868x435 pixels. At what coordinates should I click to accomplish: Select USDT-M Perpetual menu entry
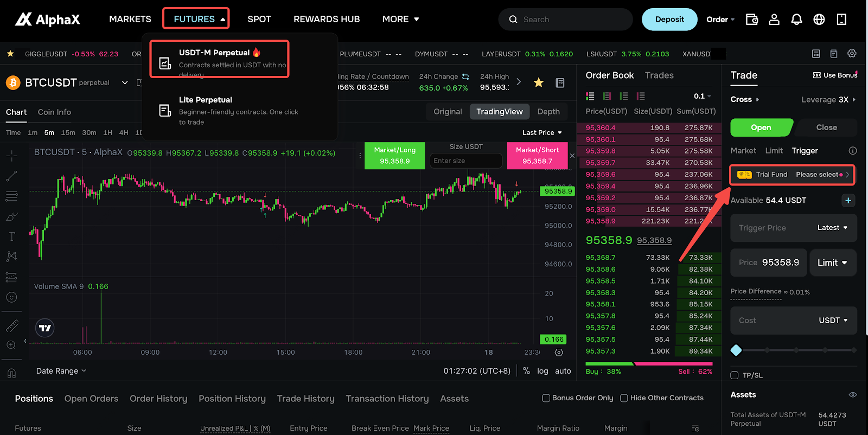(219, 59)
